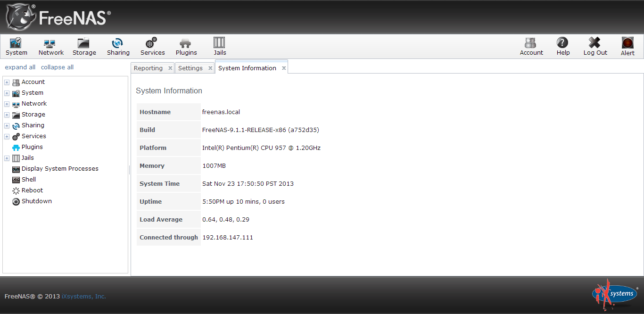Click the Jails icon in the tree
The image size is (644, 314).
pyautogui.click(x=16, y=158)
